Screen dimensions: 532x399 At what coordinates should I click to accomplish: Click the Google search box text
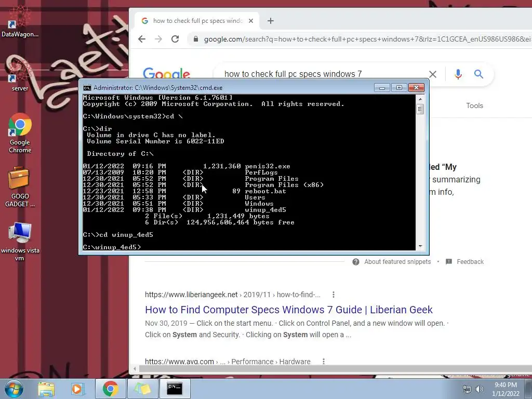(x=293, y=74)
